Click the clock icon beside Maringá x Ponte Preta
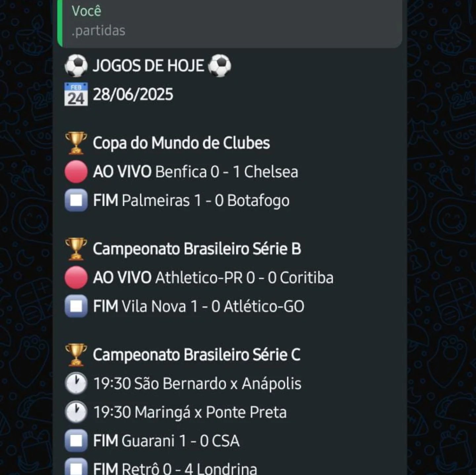476x475 pixels. (x=75, y=412)
